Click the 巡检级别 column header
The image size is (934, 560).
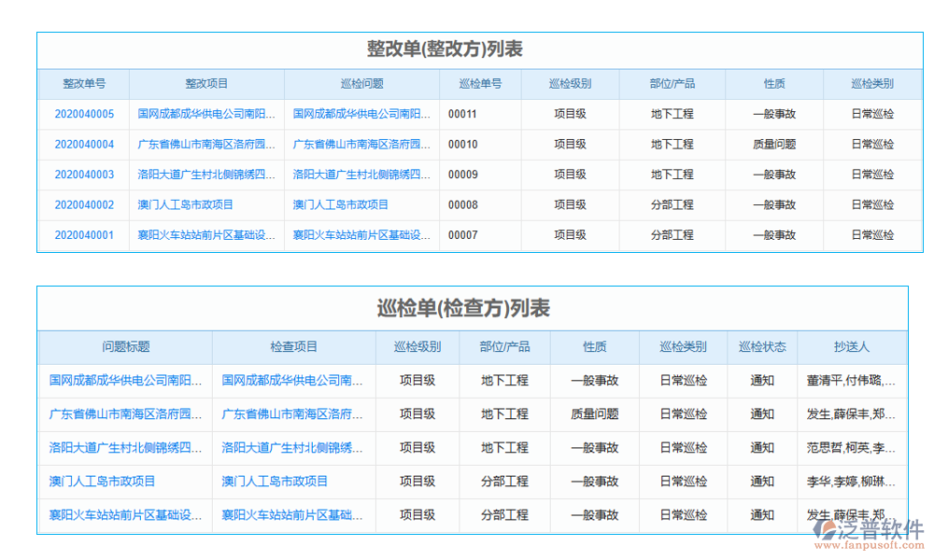point(571,84)
